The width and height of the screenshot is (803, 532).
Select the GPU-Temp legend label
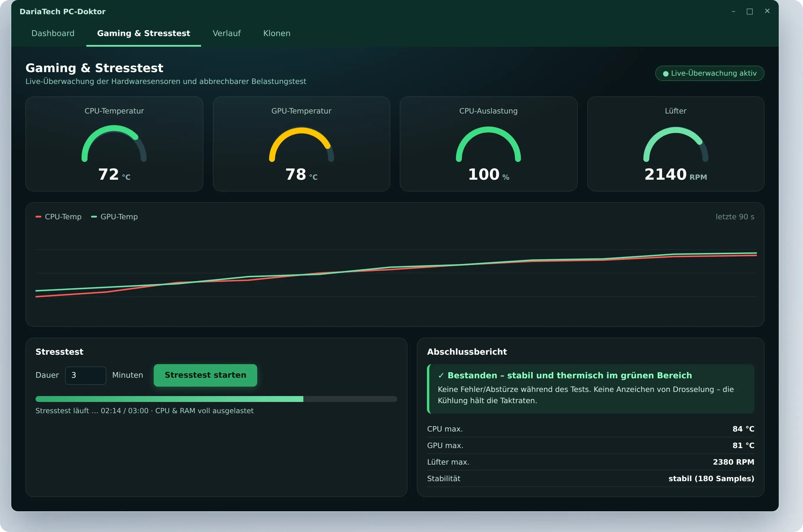pos(119,216)
